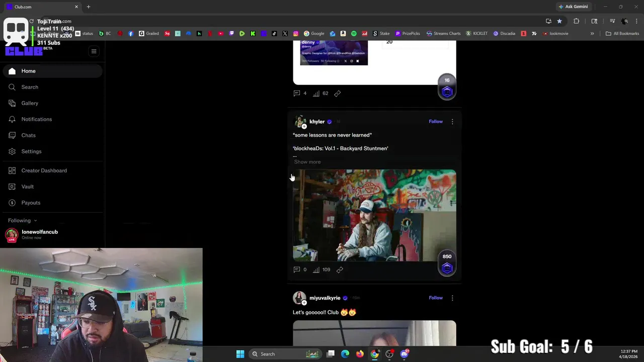
Task: Switch to Discord on the taskbar
Action: click(x=405, y=354)
